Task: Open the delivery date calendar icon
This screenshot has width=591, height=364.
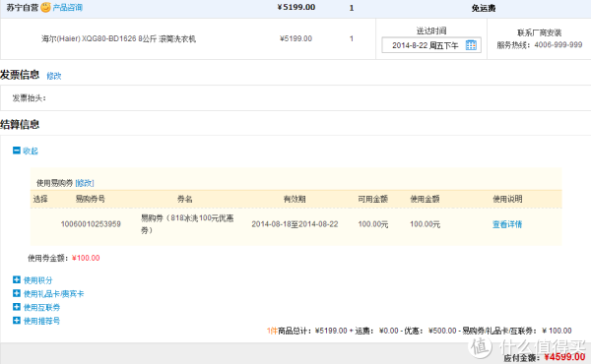Action: (x=471, y=45)
